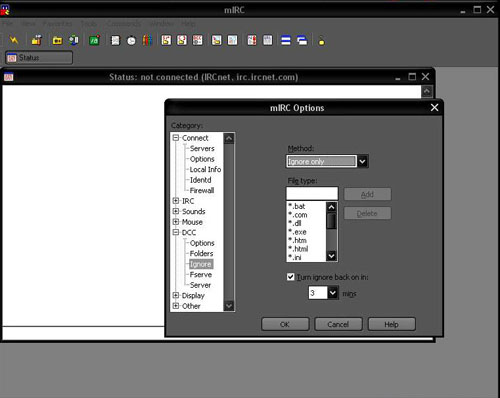Open the DCC options toolbar icon
Screen dimensions: 500x398
(197, 40)
